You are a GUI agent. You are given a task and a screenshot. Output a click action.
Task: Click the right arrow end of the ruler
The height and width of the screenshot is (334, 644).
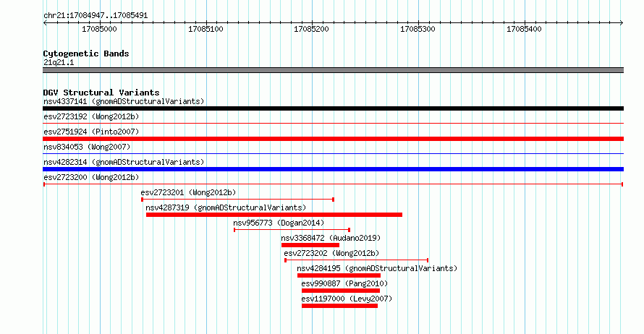622,22
